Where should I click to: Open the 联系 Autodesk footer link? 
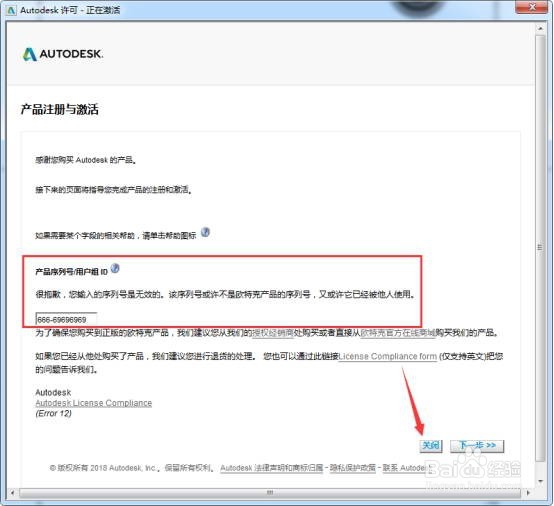(407, 468)
